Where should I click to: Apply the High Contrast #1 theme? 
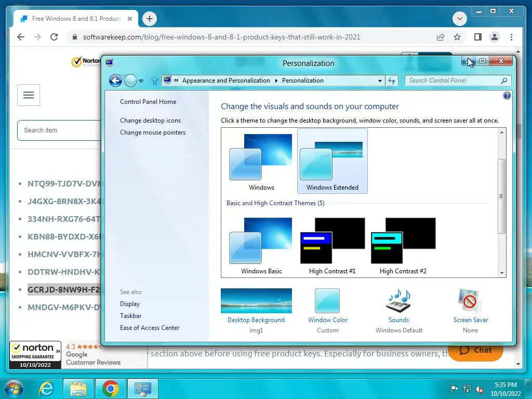(x=332, y=246)
